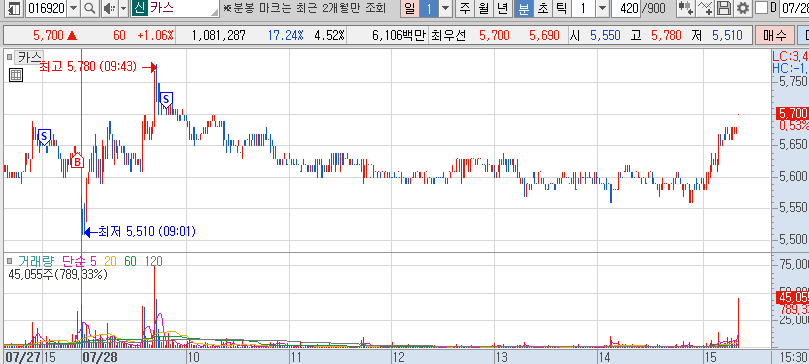Click the opening price 5,550
This screenshot has width=809, height=364.
pyautogui.click(x=606, y=36)
